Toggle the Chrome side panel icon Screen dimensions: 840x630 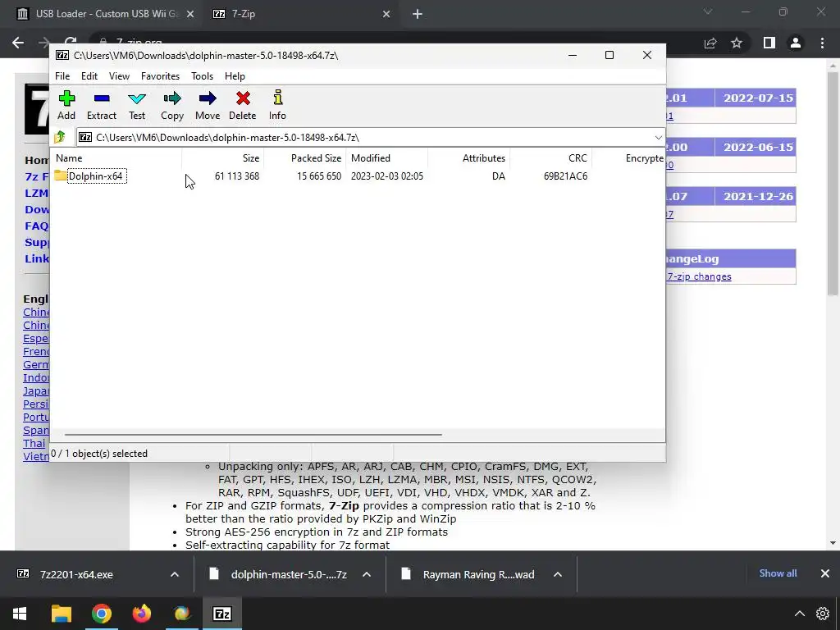[x=769, y=43]
